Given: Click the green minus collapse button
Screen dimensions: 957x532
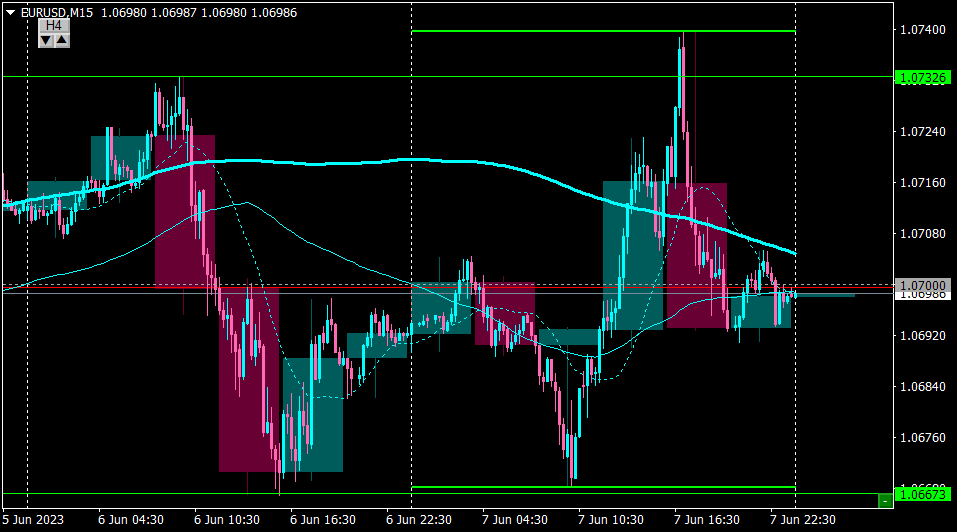Looking at the screenshot, I should (885, 501).
